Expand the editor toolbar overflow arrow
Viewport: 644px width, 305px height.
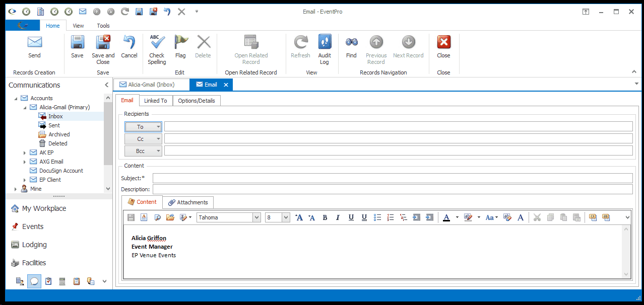click(627, 217)
